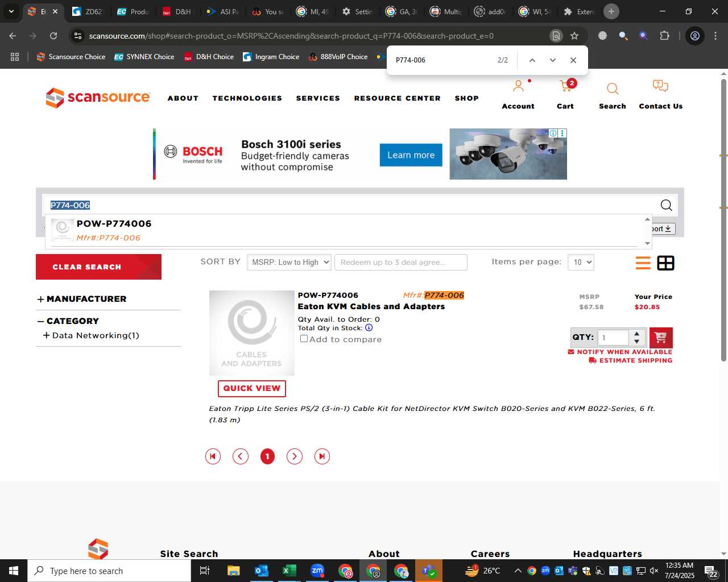The height and width of the screenshot is (582, 728).
Task: Select POW-P774006 search suggestion
Action: [344, 231]
